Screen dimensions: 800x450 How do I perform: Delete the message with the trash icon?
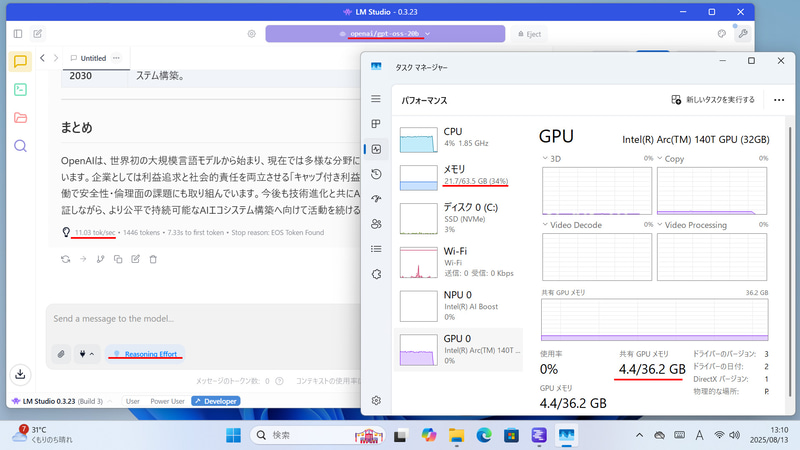tap(153, 259)
